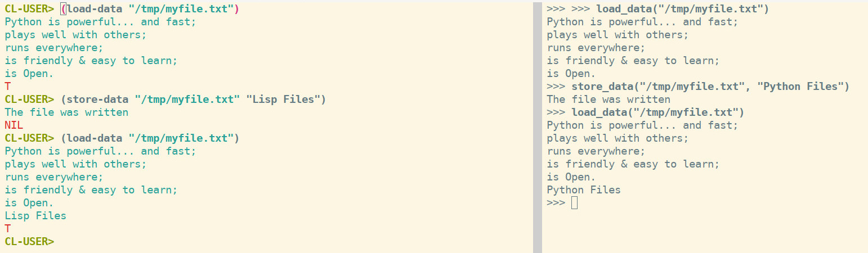Click the second load-data command in the Lisp pane

(x=150, y=138)
